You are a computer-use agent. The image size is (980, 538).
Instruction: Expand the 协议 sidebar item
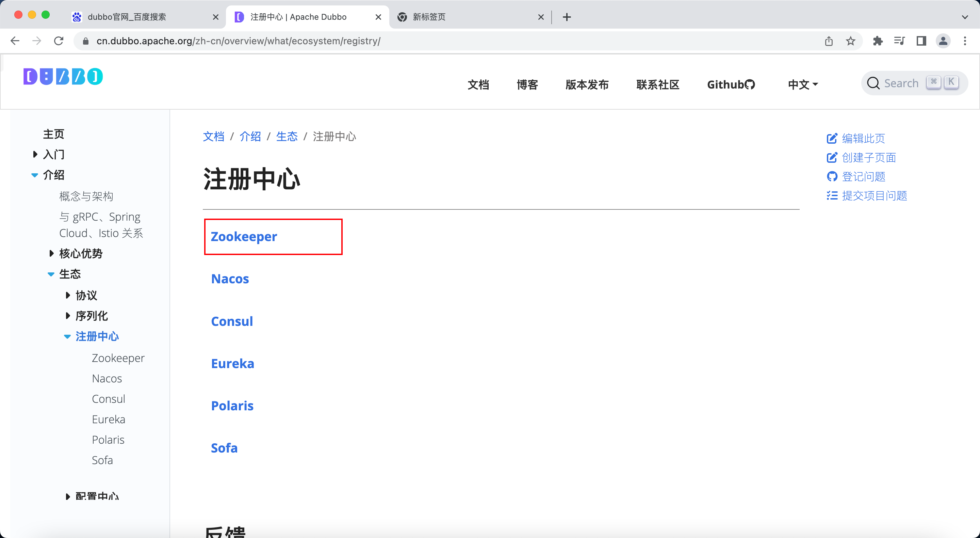pos(68,295)
